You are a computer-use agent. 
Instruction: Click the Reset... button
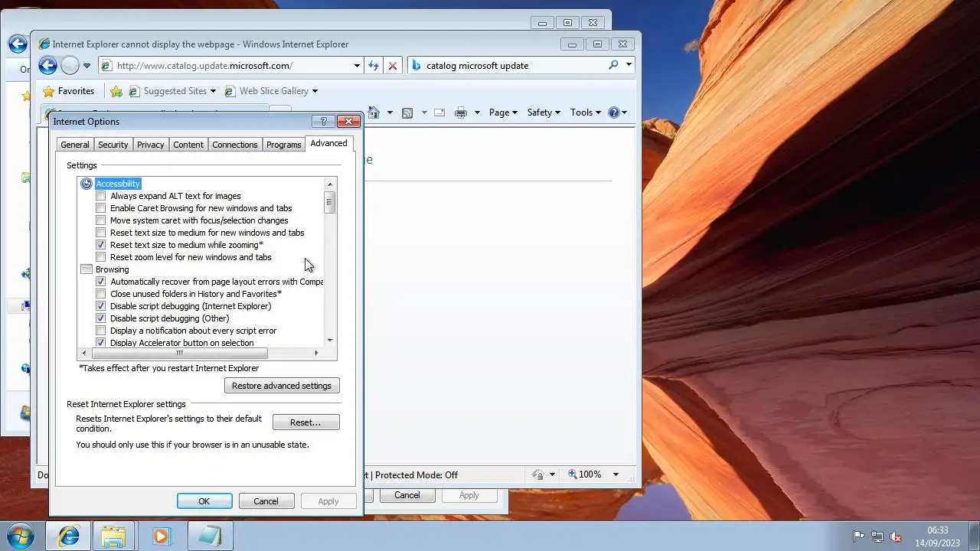coord(305,422)
